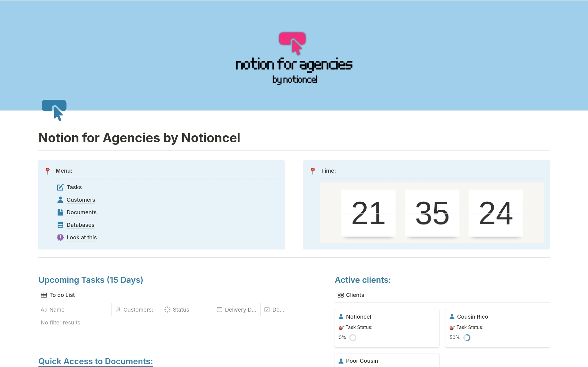Select the Clients gallery view tab
The height and width of the screenshot is (367, 588).
click(x=351, y=295)
